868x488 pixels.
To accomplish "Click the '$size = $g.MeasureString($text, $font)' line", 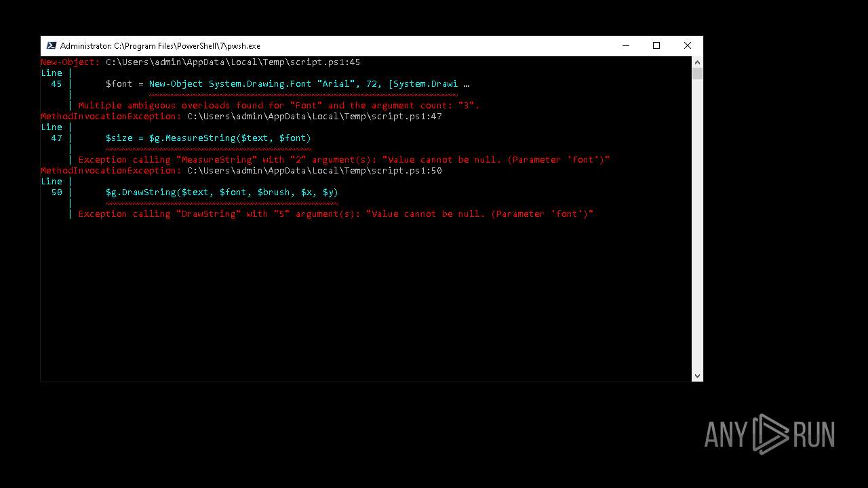I will coord(209,138).
